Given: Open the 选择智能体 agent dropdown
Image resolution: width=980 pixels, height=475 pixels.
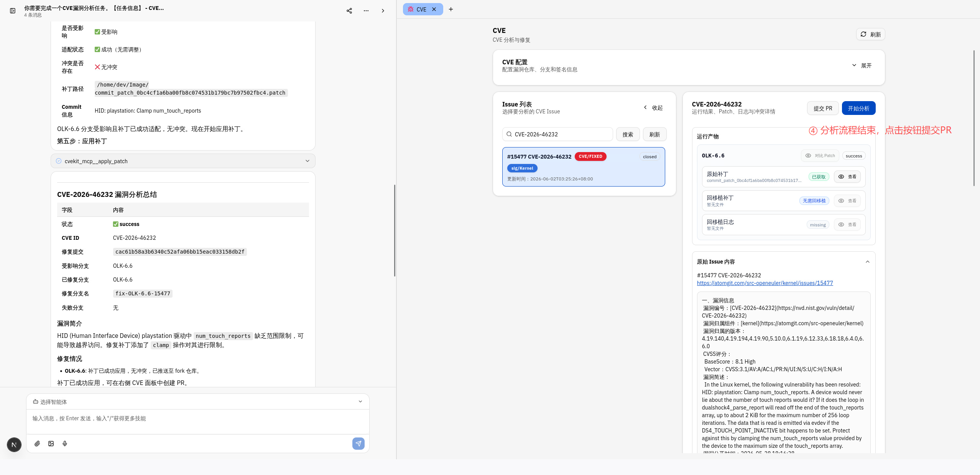Looking at the screenshot, I should [197, 401].
